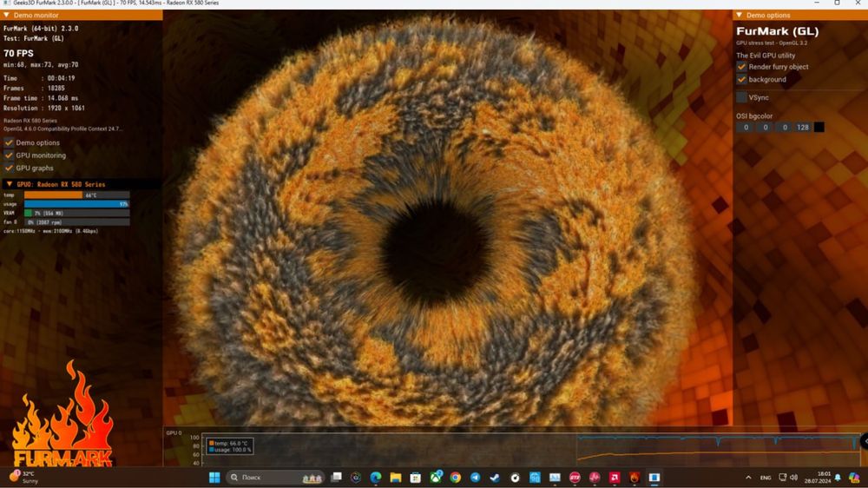Disable Render furry object checkbox
Image resolution: width=868 pixels, height=488 pixels.
tap(741, 67)
